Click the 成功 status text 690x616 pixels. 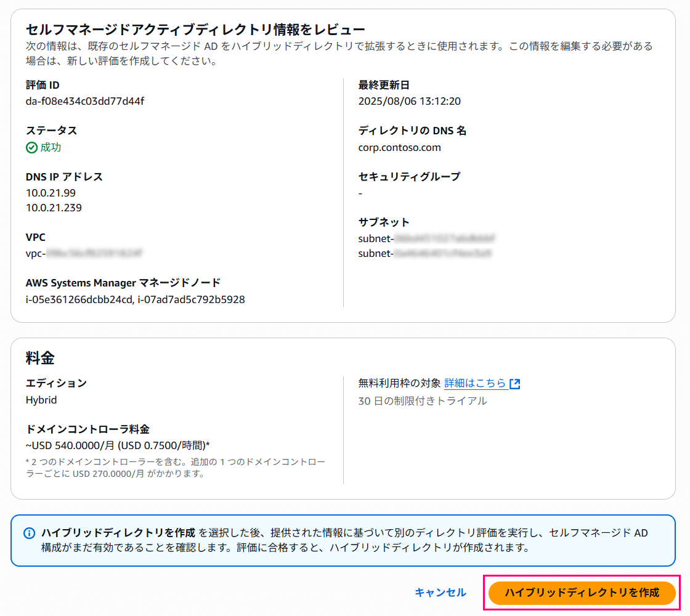point(51,147)
